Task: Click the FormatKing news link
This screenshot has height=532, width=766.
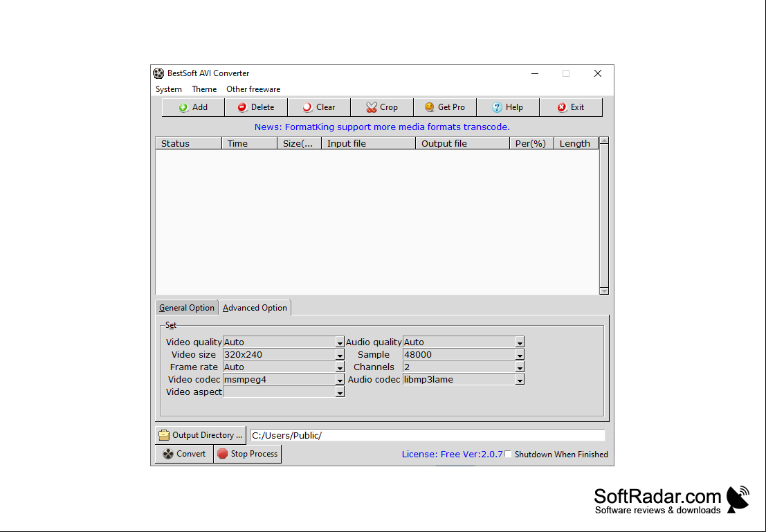Action: click(382, 127)
